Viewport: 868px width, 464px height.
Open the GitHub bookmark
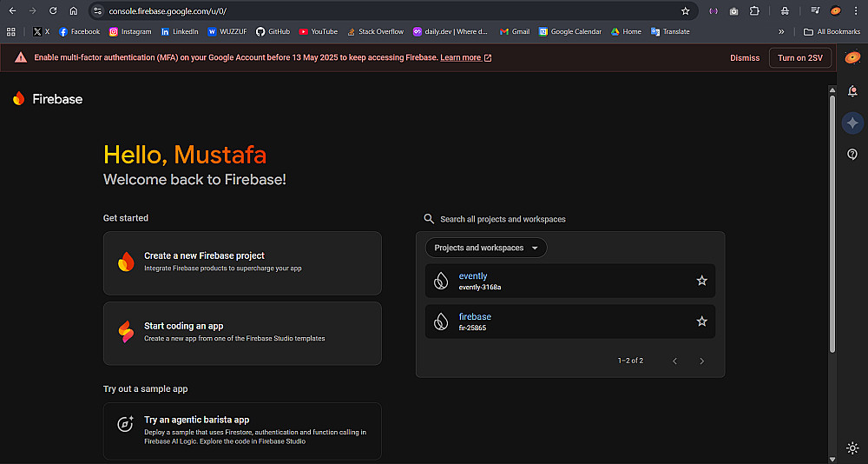coord(273,31)
